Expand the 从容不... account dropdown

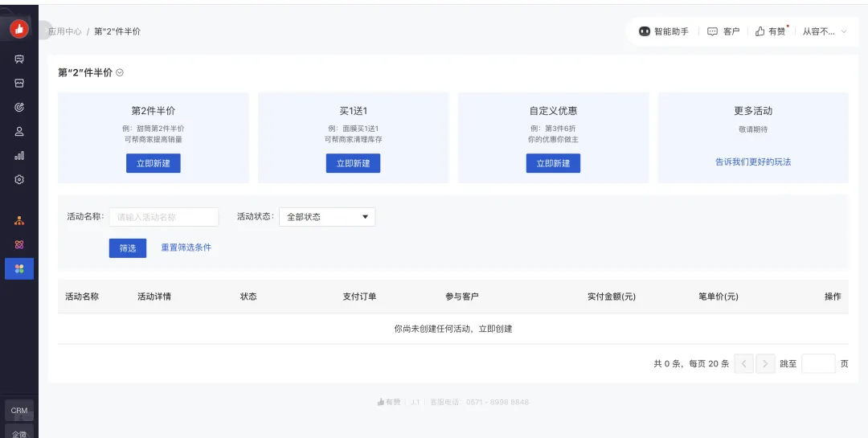[x=825, y=31]
